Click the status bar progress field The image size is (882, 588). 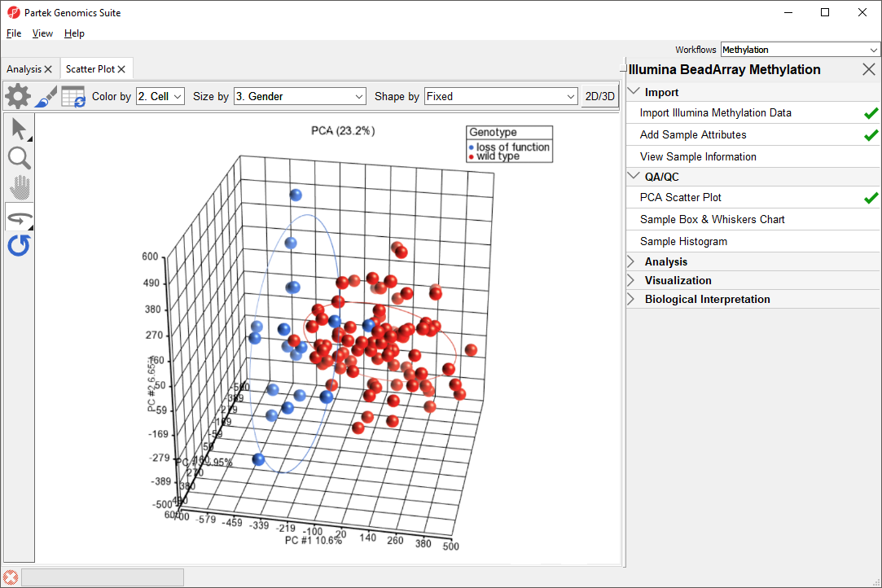[x=103, y=577]
